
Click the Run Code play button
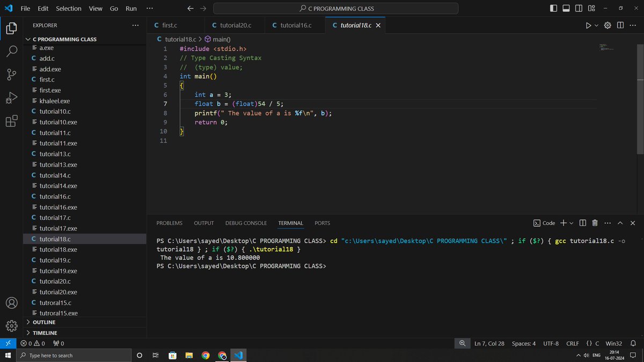(x=589, y=25)
